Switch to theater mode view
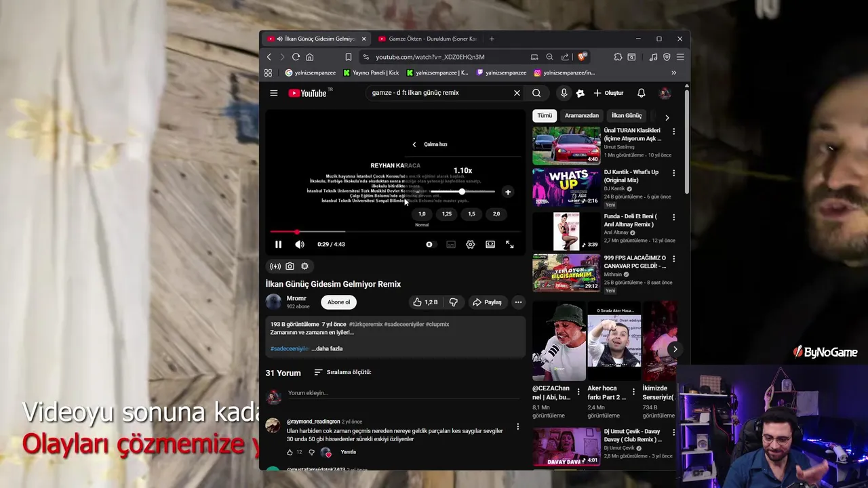 490,244
